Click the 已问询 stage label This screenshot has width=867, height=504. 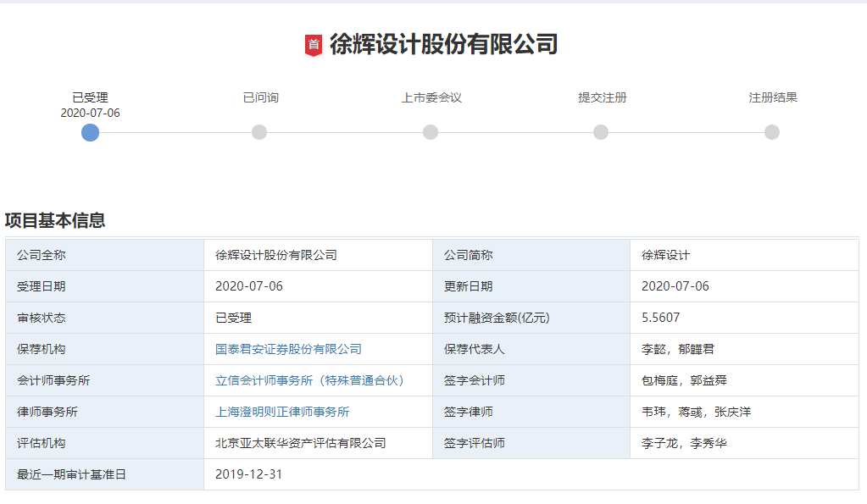tap(260, 97)
